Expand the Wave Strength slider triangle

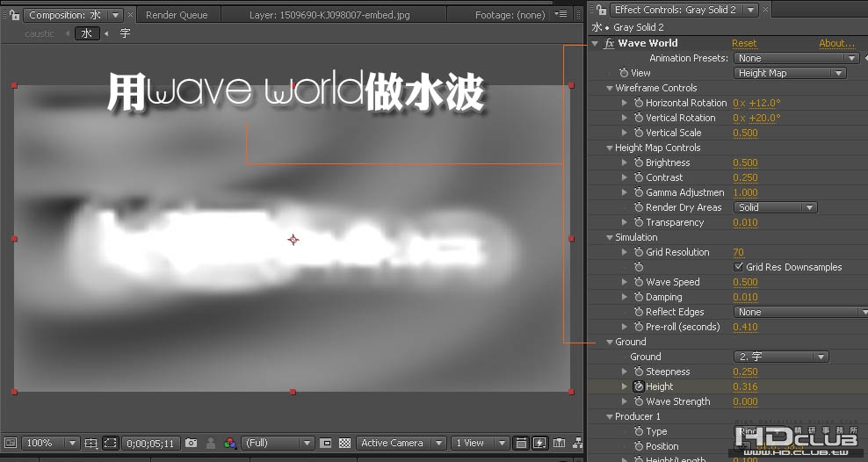tap(625, 401)
